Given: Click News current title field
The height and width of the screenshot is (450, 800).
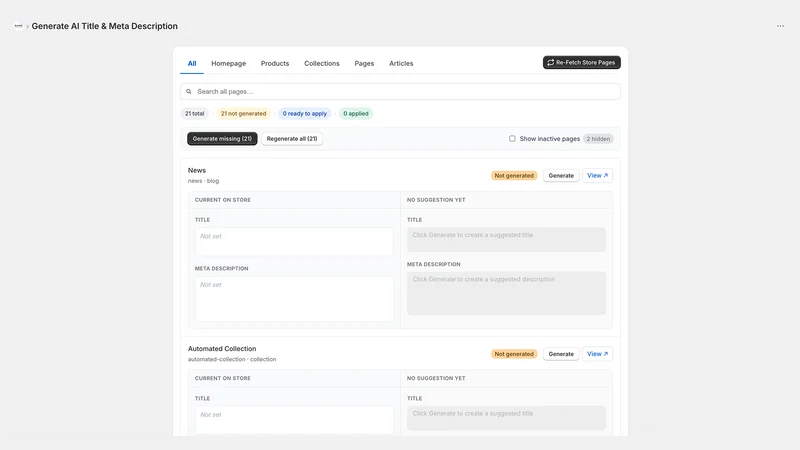Looking at the screenshot, I should coord(294,241).
